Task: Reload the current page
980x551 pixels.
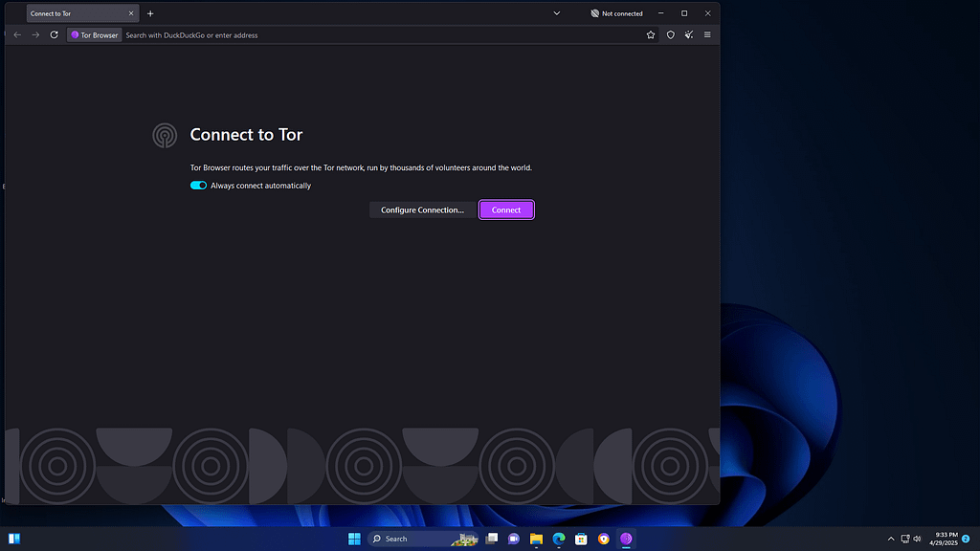Action: pyautogui.click(x=55, y=35)
